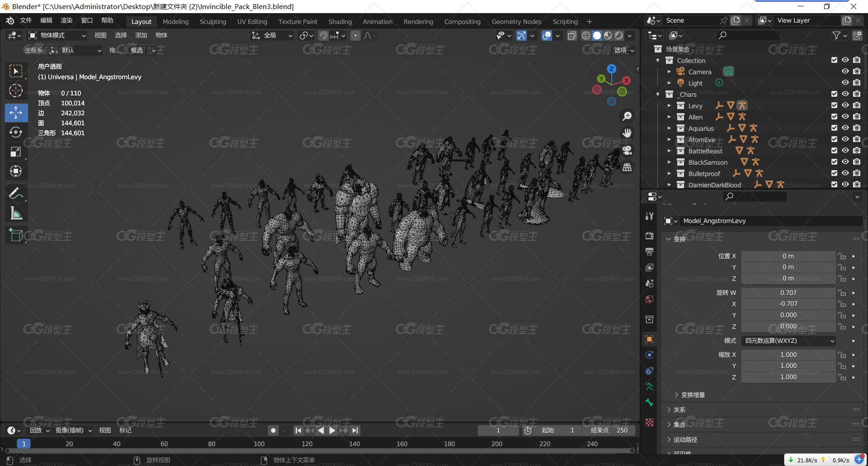The image size is (868, 466).
Task: Open the Scene properties tab
Action: tap(650, 283)
